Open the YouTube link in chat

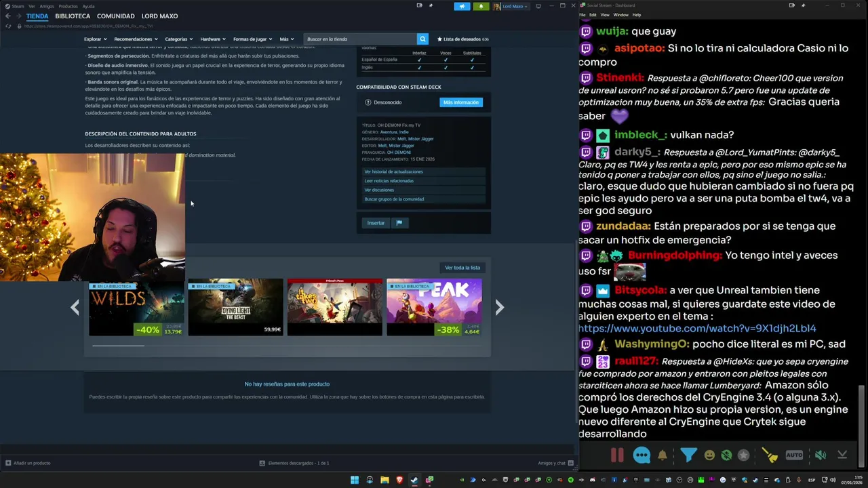click(x=697, y=328)
